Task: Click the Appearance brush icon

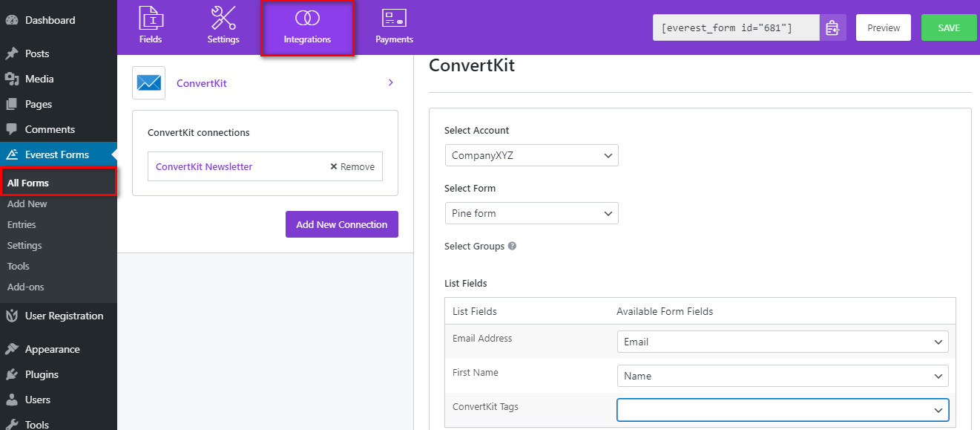Action: click(x=12, y=349)
